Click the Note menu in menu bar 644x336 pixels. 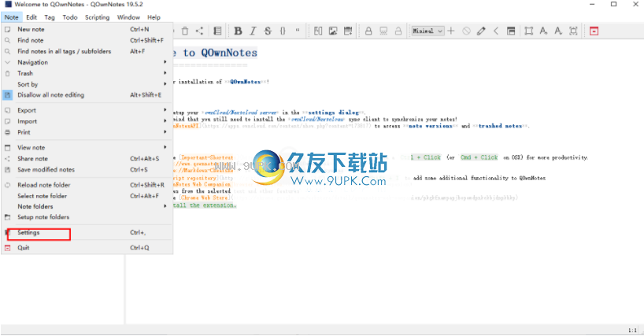(12, 17)
